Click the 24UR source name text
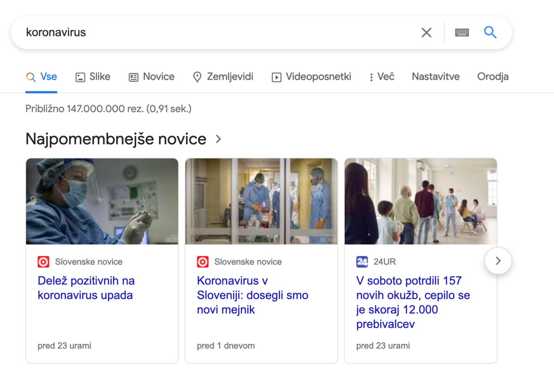Image resolution: width=554 pixels, height=392 pixels. pos(385,262)
